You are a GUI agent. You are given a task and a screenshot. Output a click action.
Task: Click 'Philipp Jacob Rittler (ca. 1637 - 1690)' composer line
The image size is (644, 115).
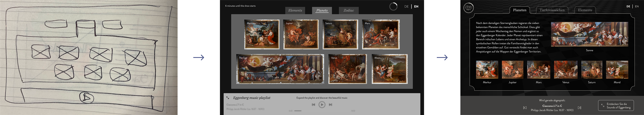552,110
